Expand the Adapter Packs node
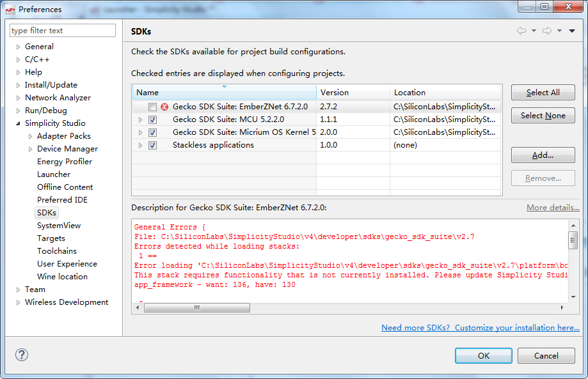The width and height of the screenshot is (588, 379). point(30,136)
